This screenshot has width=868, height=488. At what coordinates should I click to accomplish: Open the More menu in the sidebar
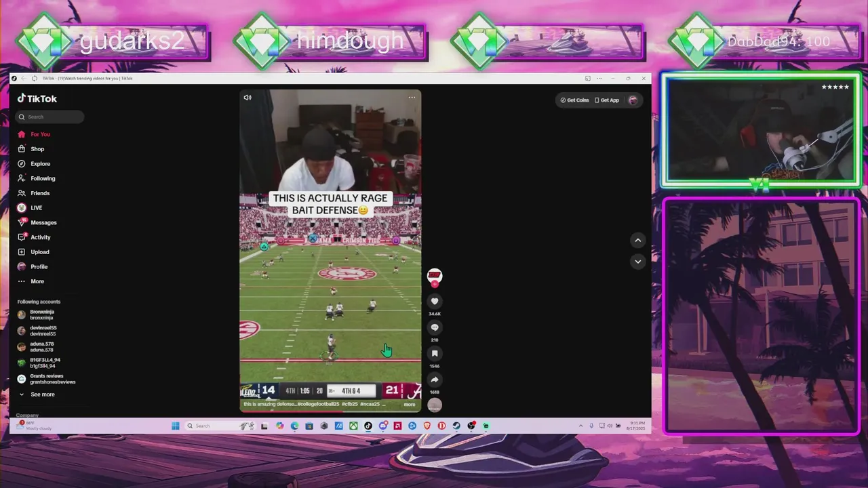pos(31,281)
